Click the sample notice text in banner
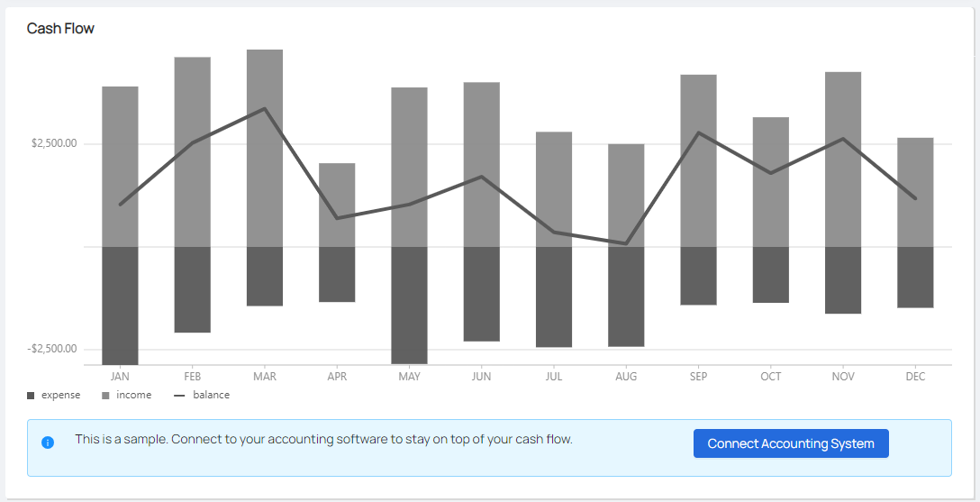The image size is (980, 502). pyautogui.click(x=323, y=440)
